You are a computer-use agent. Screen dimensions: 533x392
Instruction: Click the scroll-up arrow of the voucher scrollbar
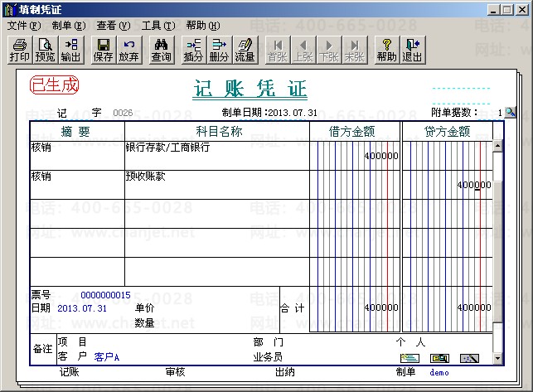coord(497,147)
